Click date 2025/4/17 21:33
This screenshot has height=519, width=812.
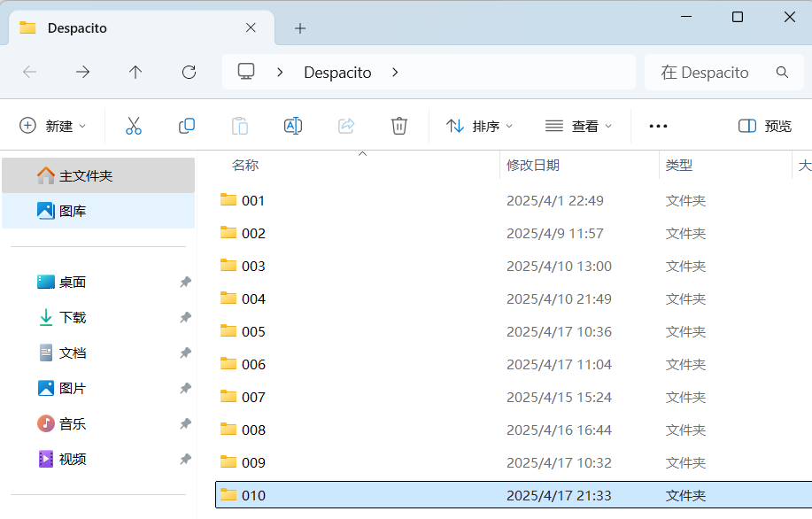(559, 496)
